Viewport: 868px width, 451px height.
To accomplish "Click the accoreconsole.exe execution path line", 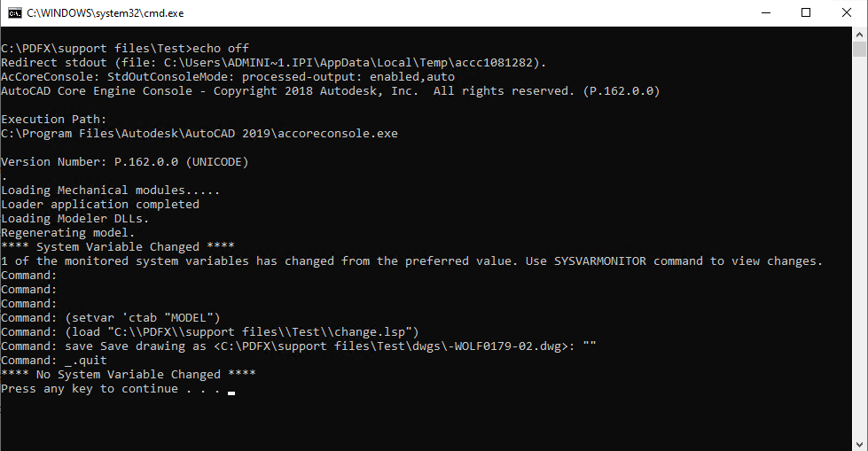I will (199, 133).
